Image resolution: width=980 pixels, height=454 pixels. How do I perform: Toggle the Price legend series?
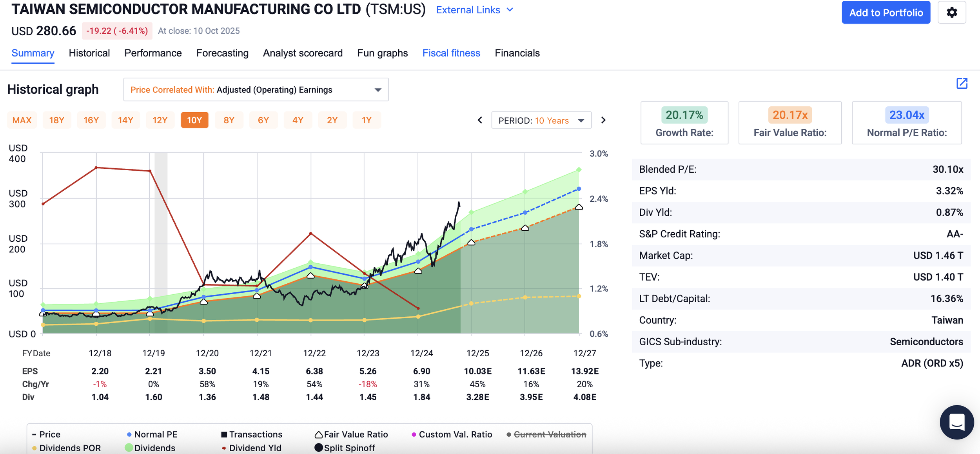pyautogui.click(x=46, y=434)
